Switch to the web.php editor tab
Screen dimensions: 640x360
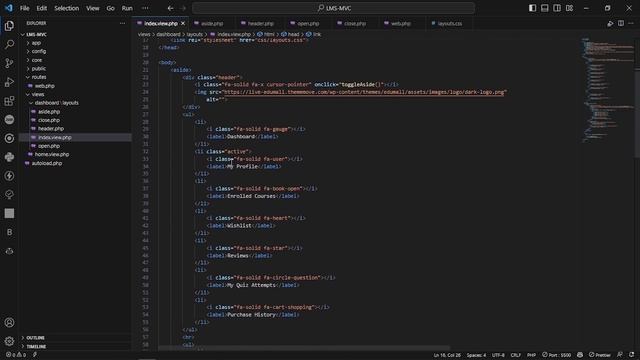400,24
